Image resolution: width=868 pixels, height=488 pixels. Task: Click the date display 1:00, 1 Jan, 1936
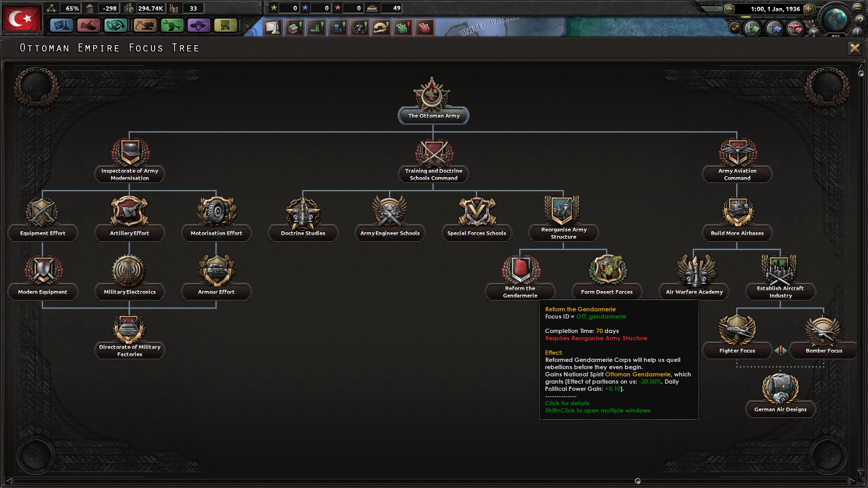775,9
